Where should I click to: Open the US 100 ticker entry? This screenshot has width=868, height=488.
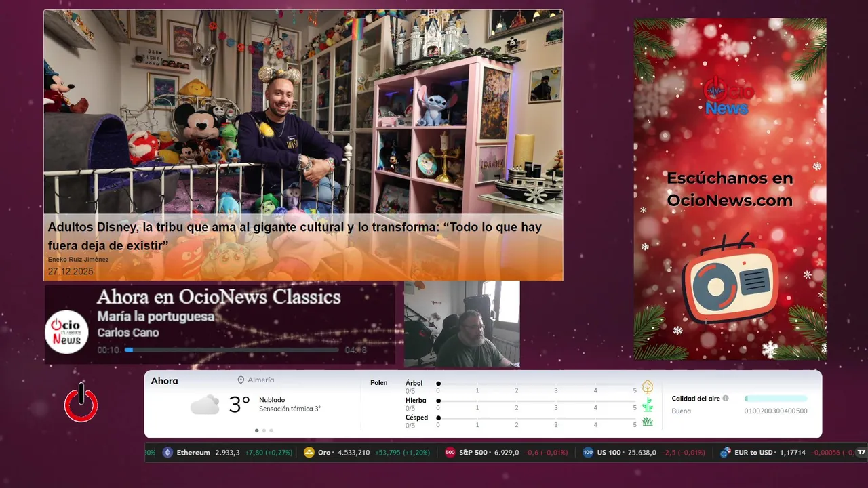pyautogui.click(x=644, y=453)
